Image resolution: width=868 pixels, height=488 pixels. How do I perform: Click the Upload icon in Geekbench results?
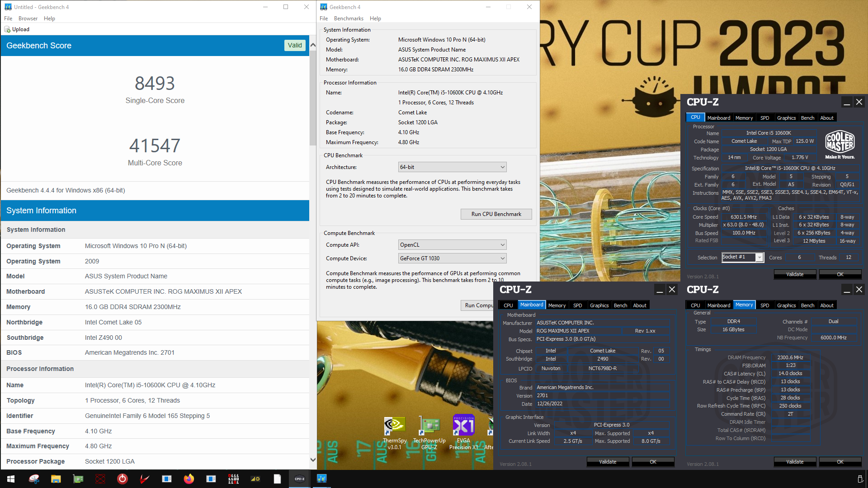click(x=7, y=29)
